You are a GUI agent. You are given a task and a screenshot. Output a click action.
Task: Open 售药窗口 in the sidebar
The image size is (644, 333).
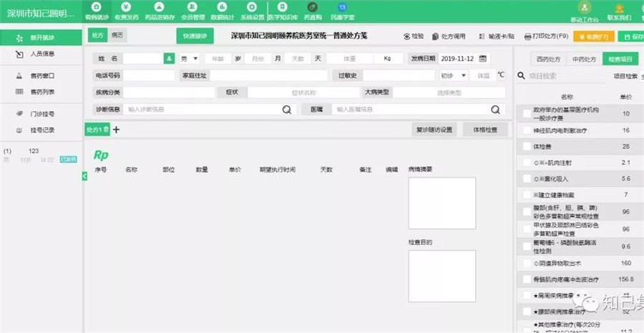coord(41,76)
